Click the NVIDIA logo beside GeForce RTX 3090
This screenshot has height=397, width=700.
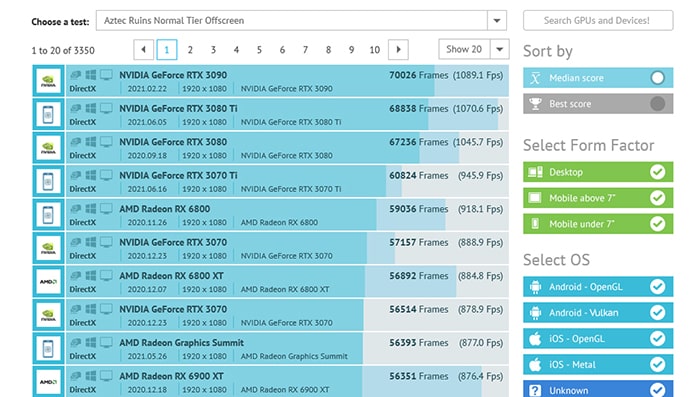point(48,81)
